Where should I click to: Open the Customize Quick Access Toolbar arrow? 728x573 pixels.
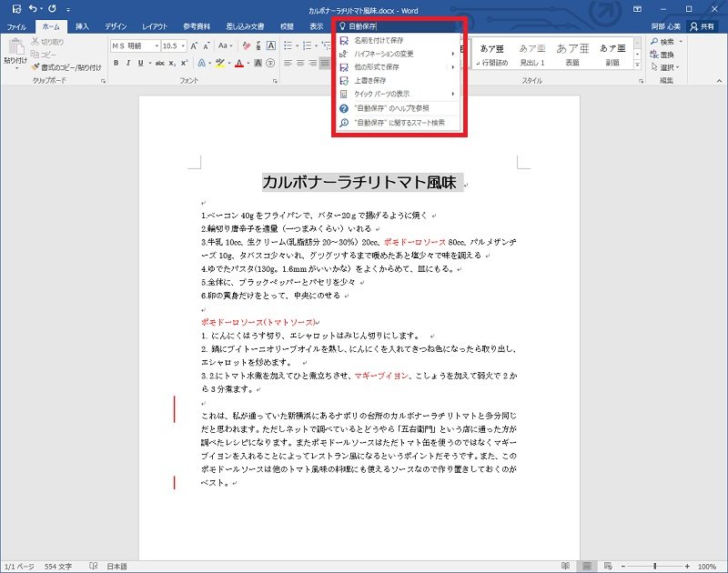click(x=68, y=9)
